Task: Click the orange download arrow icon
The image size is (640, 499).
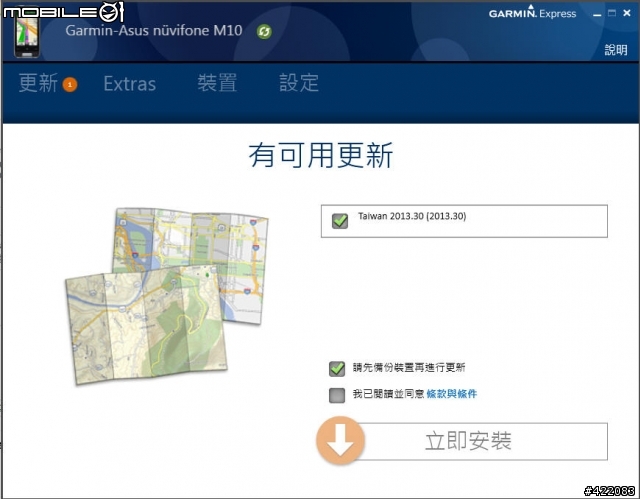Action: [x=340, y=440]
